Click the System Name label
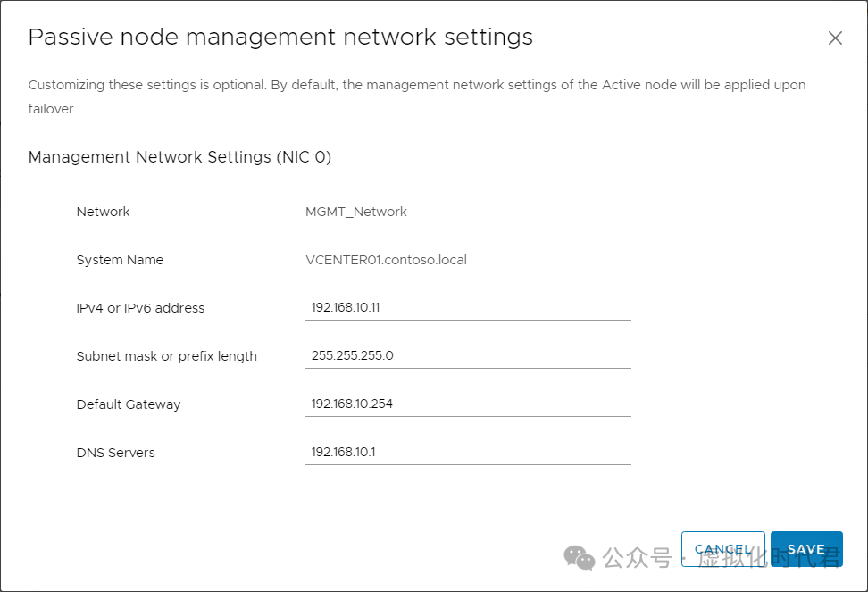Image resolution: width=868 pixels, height=592 pixels. [x=120, y=260]
